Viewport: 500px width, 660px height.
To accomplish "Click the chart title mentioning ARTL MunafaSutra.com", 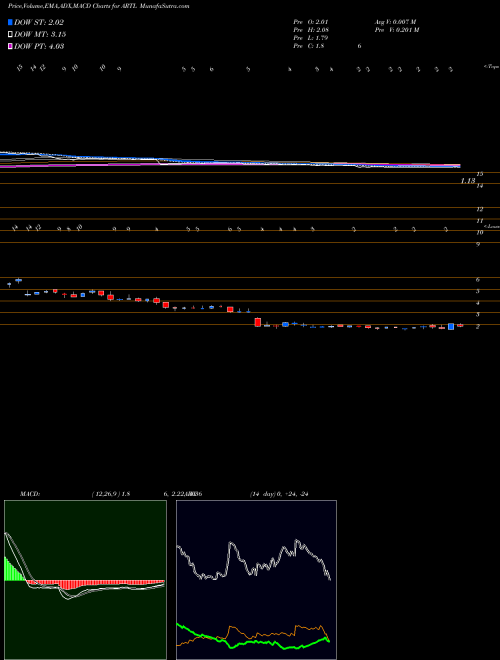I will (x=98, y=6).
